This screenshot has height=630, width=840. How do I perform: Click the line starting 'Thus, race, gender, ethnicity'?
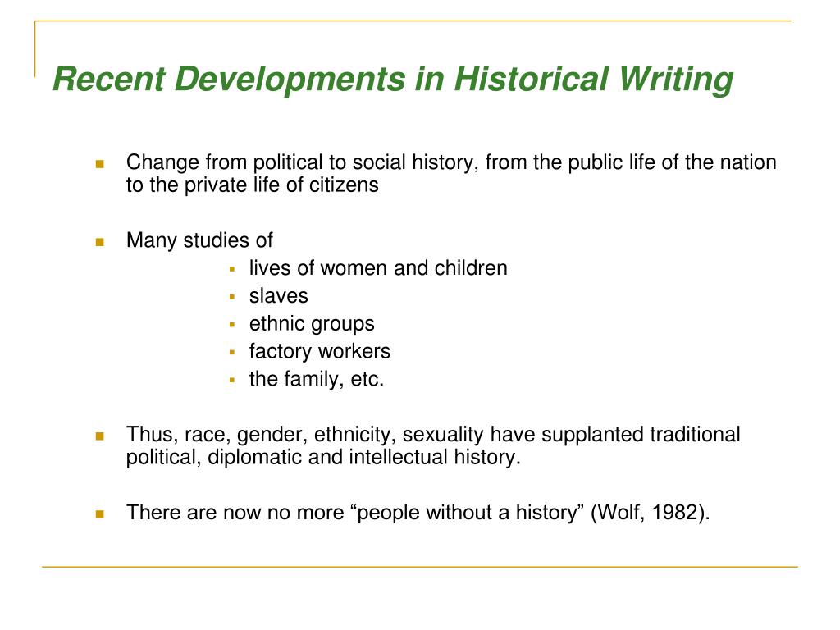point(433,435)
